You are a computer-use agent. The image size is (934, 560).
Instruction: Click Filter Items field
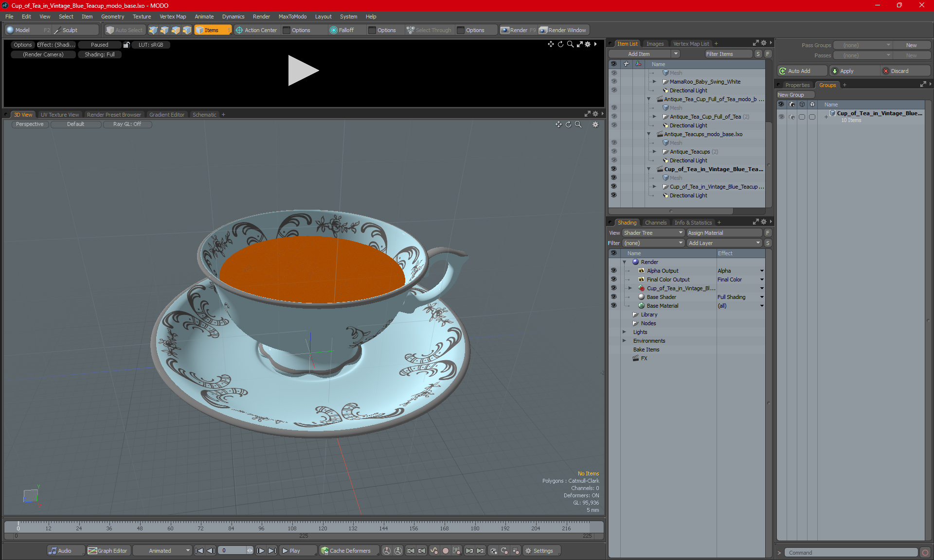728,54
